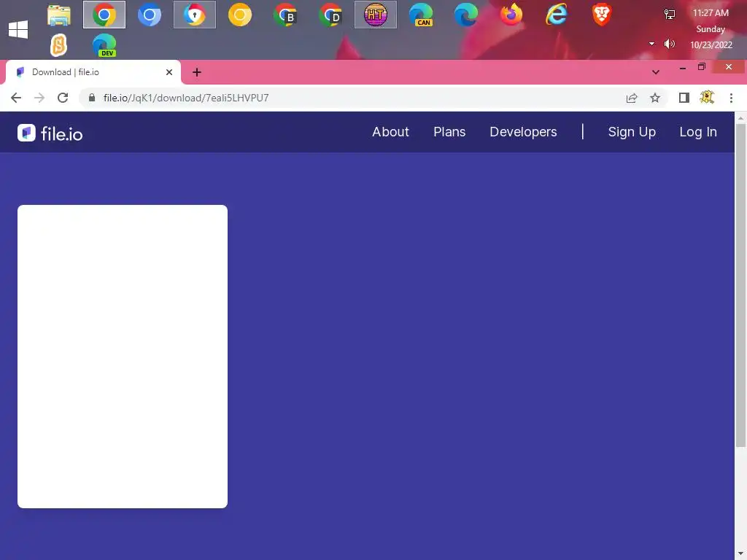The image size is (747, 560).
Task: Reload the current page
Action: click(63, 98)
